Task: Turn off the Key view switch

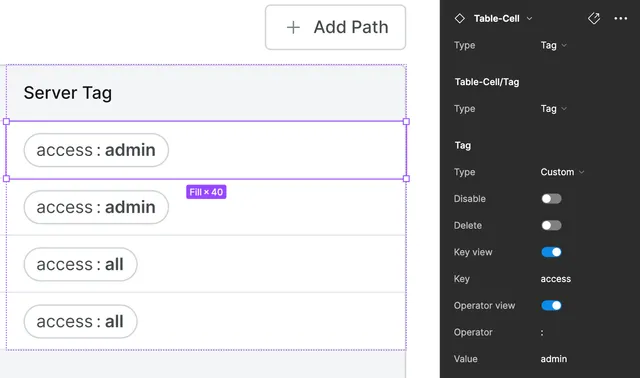Action: pos(551,252)
